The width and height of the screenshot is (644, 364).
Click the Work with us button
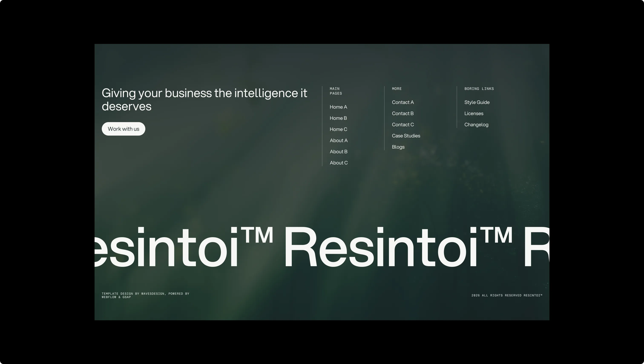(x=124, y=129)
